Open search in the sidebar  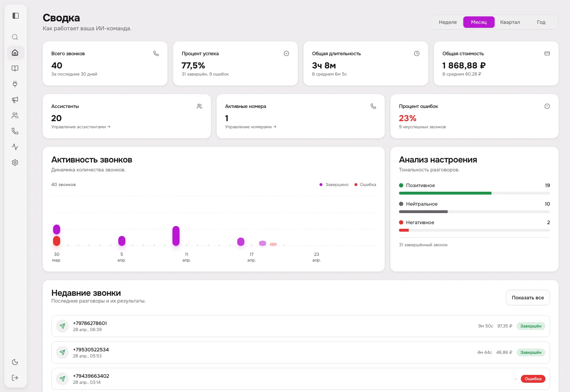(15, 37)
